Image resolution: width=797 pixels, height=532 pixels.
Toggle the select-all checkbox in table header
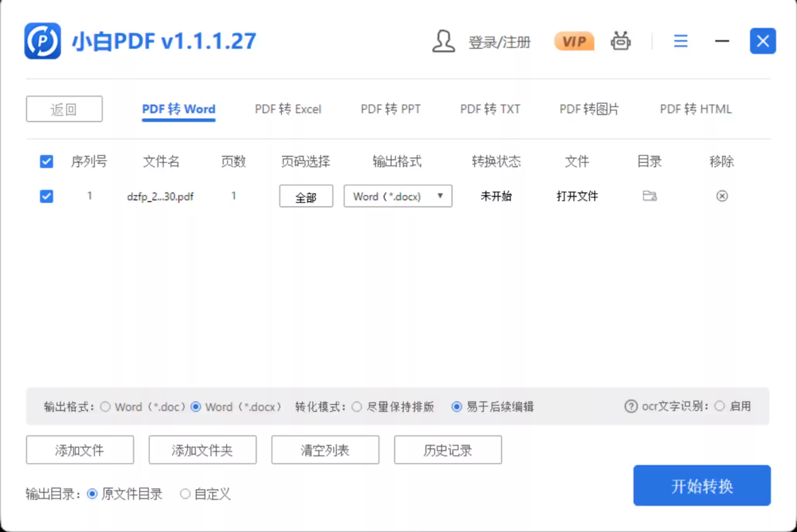tap(46, 162)
